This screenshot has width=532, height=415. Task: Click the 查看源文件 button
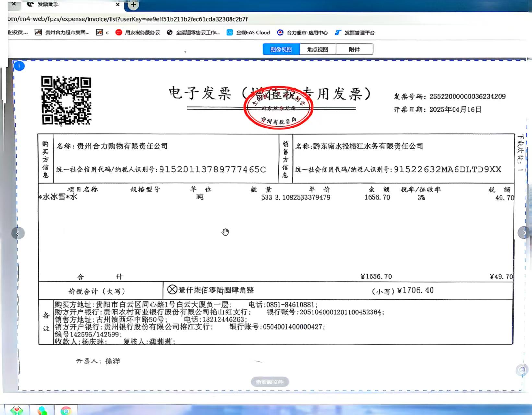[270, 382]
